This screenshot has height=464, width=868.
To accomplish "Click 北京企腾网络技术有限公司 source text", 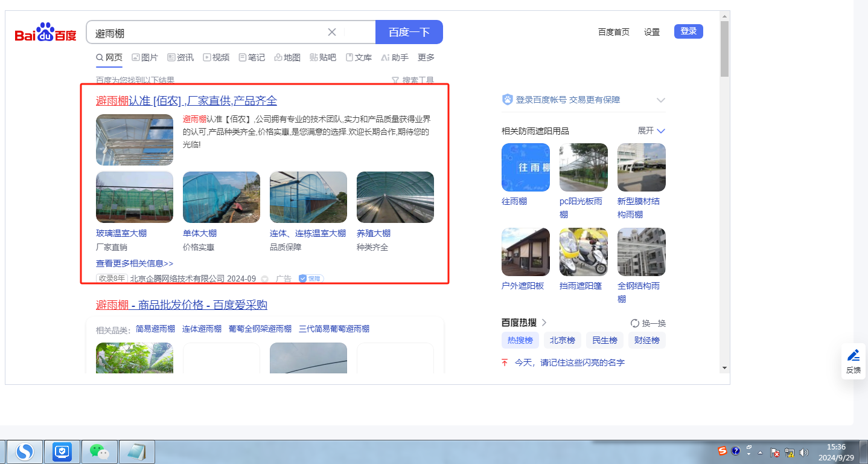I will pos(177,279).
